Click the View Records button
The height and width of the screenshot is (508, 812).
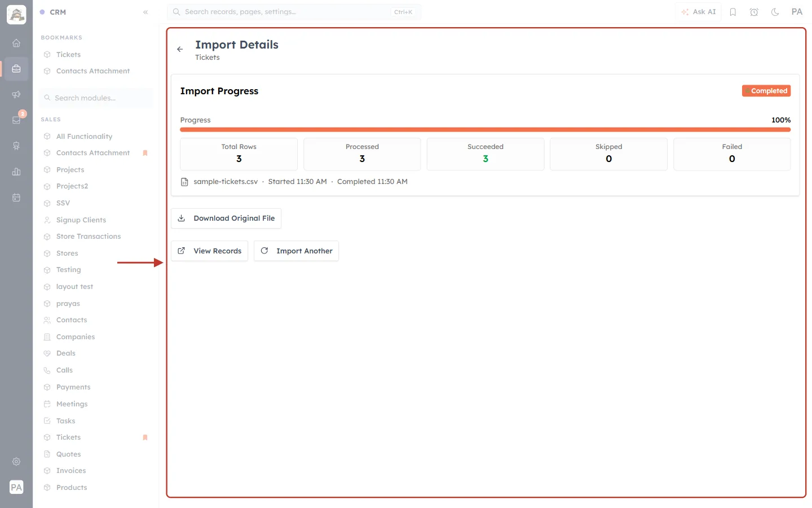(209, 251)
